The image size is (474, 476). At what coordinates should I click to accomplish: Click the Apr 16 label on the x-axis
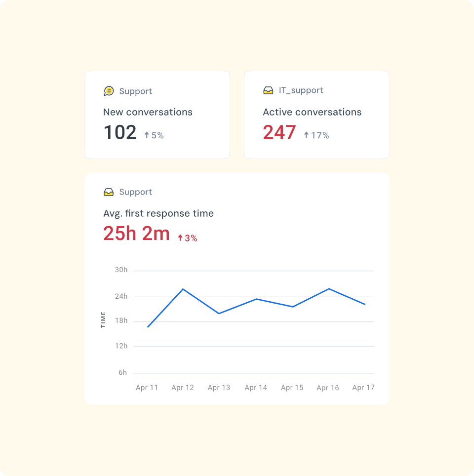pos(328,388)
